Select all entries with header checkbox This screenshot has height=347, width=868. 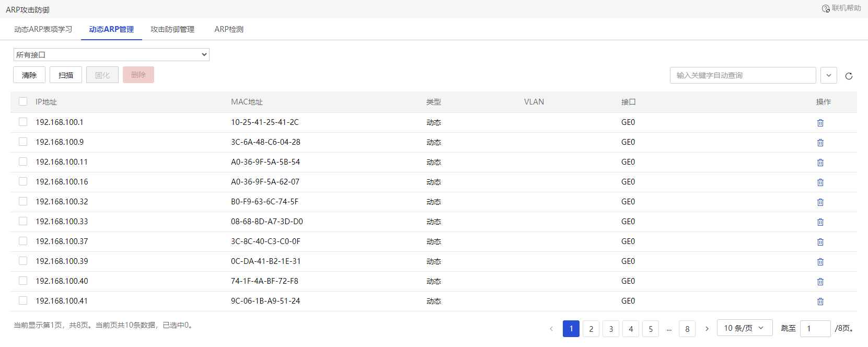coord(23,101)
